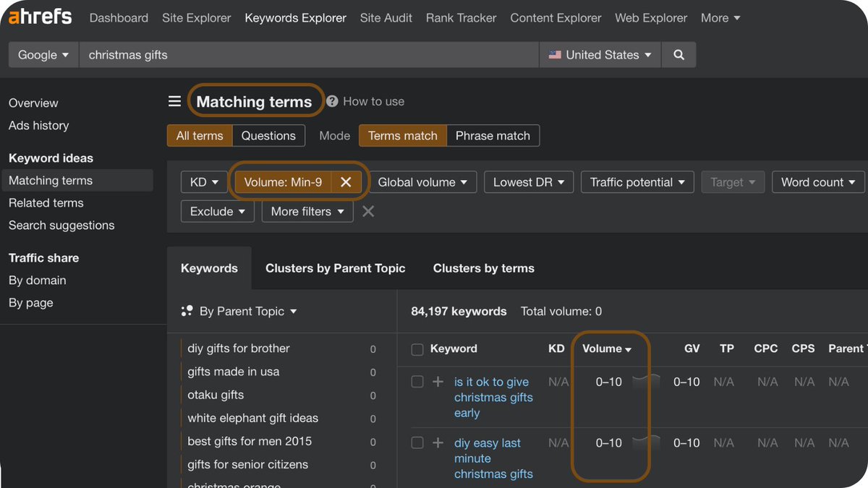Screen dimensions: 868x488
Task: Switch mode to Terms match
Action: tap(403, 136)
